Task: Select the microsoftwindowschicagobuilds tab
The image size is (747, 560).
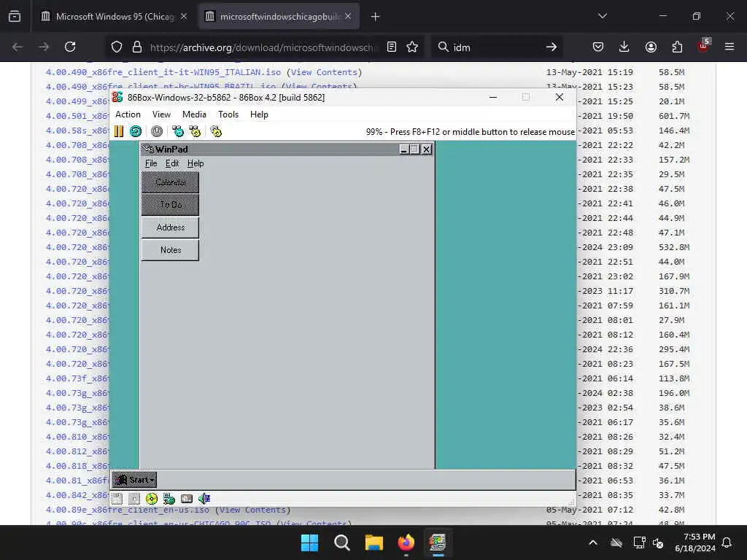Action: pyautogui.click(x=279, y=17)
